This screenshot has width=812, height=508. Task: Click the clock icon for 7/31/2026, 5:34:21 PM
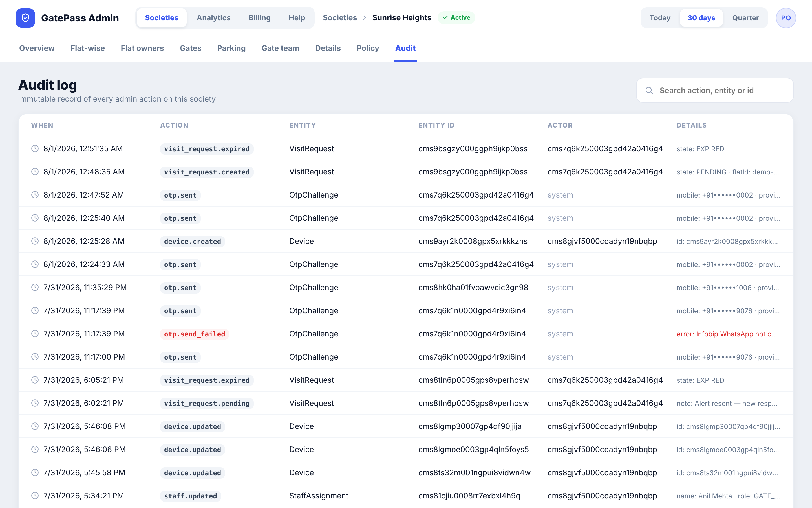pos(35,496)
